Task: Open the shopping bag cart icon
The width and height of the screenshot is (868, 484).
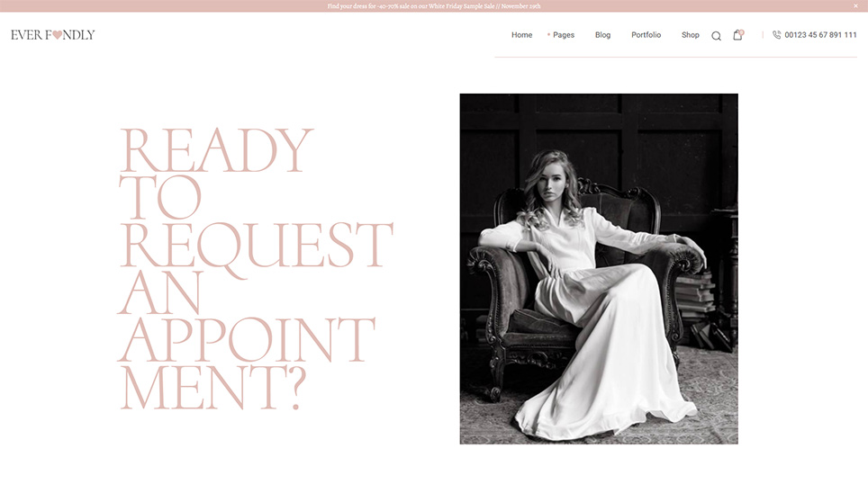Action: (737, 36)
